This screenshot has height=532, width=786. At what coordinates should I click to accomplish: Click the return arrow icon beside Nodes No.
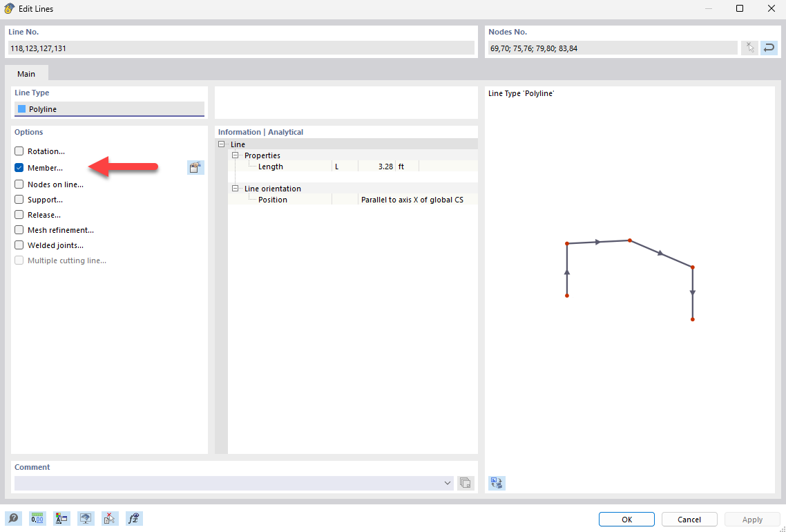coord(769,48)
